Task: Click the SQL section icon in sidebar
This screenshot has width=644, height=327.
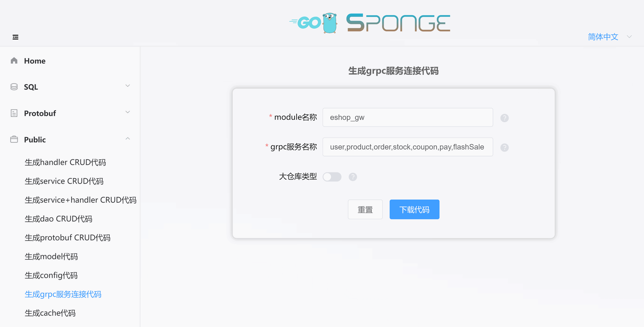Action: [14, 86]
